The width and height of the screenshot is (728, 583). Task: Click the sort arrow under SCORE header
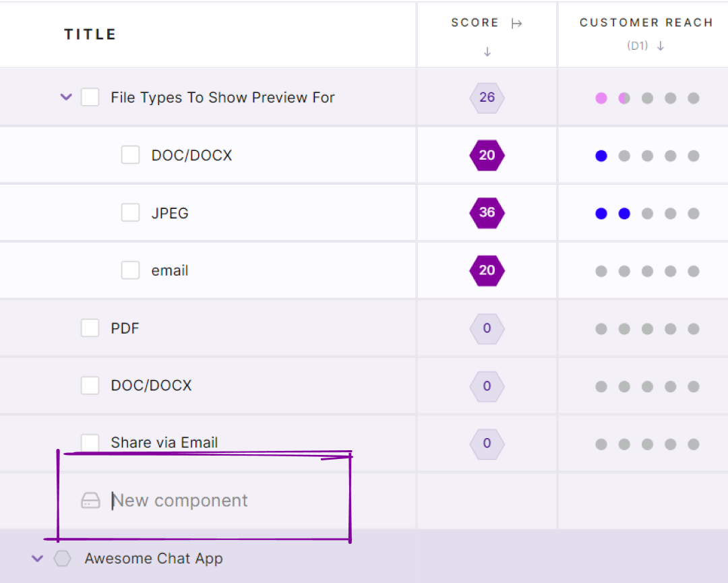click(x=487, y=52)
